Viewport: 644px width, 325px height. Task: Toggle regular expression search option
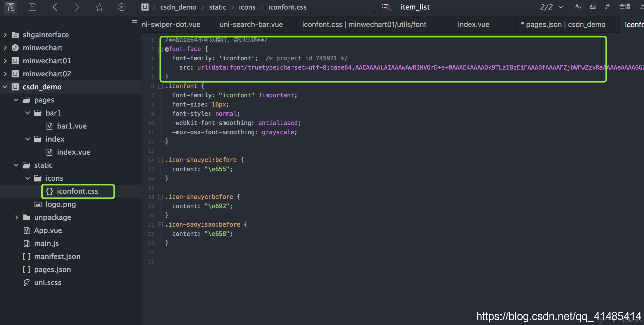coord(607,7)
